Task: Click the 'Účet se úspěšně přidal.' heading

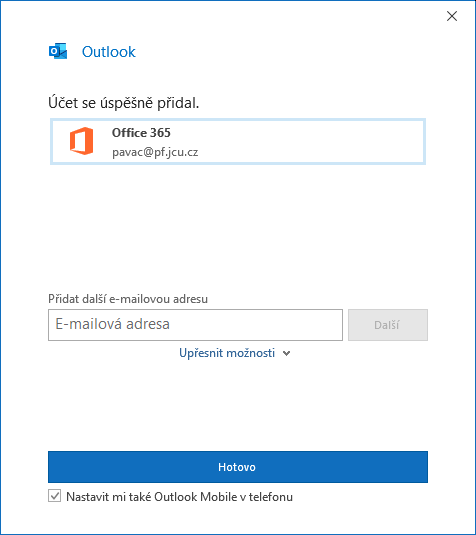Action: [x=124, y=103]
